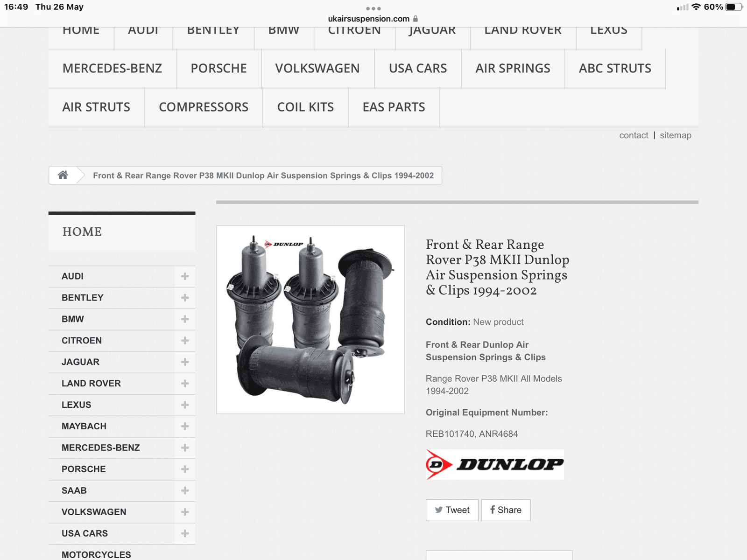The height and width of the screenshot is (560, 747).
Task: Expand the JAGUAR sidebar plus toggle
Action: click(x=185, y=362)
